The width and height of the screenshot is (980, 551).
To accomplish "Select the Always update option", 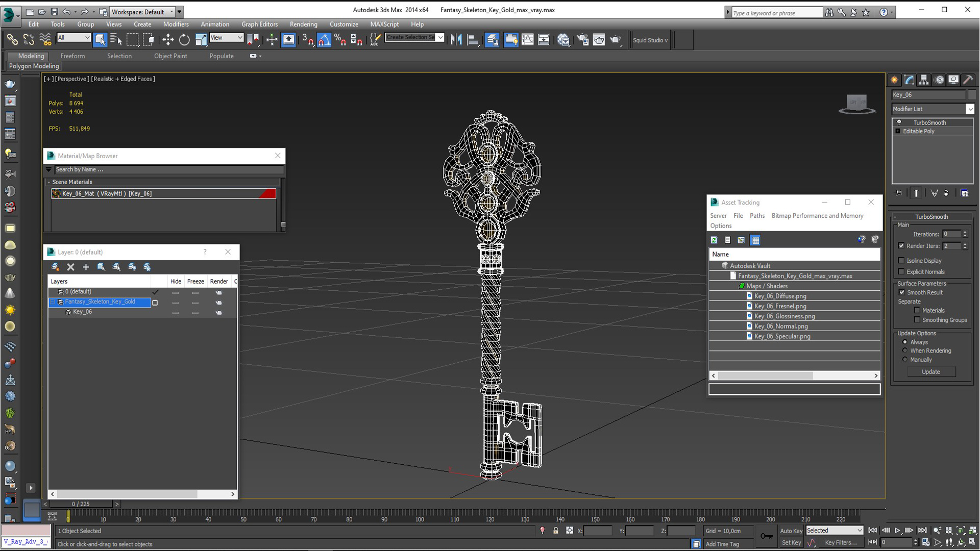I will tap(905, 342).
